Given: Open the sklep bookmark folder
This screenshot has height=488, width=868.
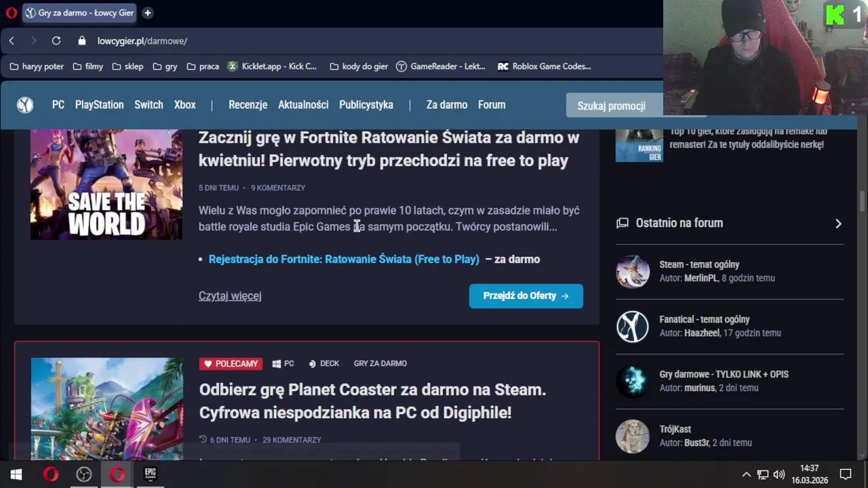Looking at the screenshot, I should click(127, 66).
